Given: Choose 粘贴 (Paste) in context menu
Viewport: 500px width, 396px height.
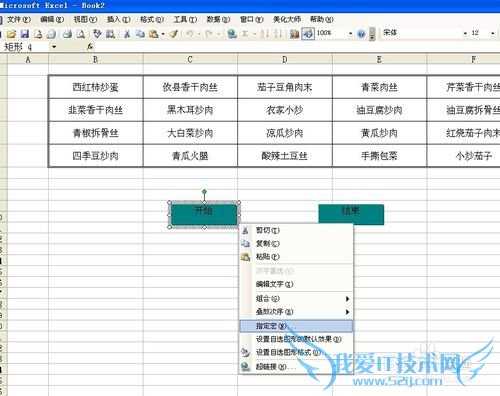Looking at the screenshot, I should 296,257.
